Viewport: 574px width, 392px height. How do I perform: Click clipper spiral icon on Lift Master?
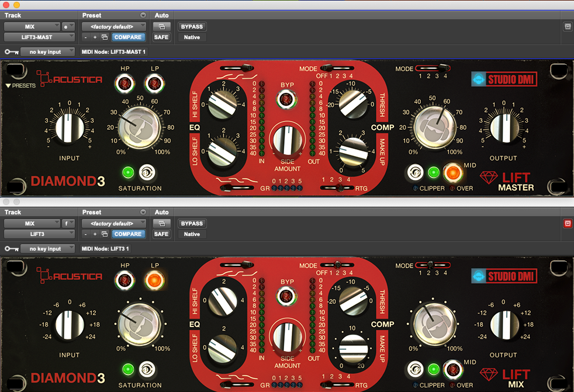click(x=415, y=172)
